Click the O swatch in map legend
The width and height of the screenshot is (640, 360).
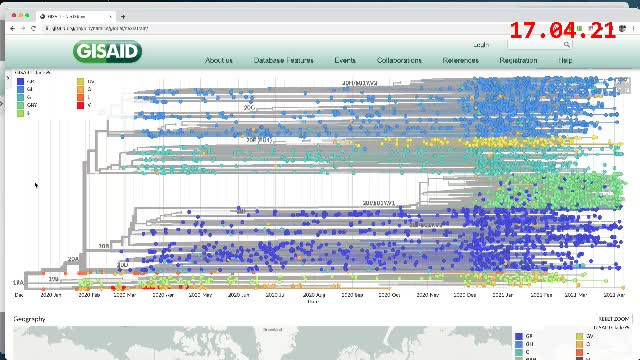pyautogui.click(x=579, y=344)
